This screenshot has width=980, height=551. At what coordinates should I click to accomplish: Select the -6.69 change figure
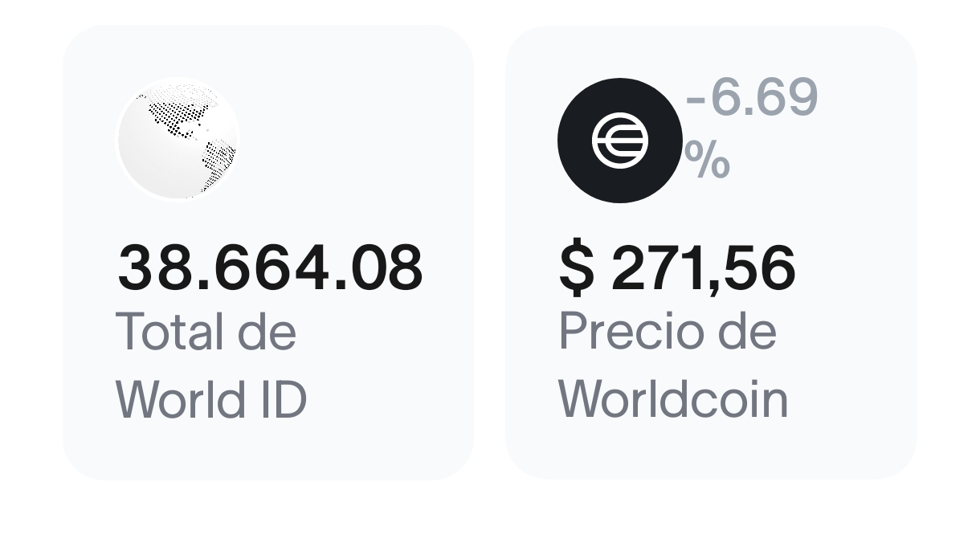pos(752,99)
